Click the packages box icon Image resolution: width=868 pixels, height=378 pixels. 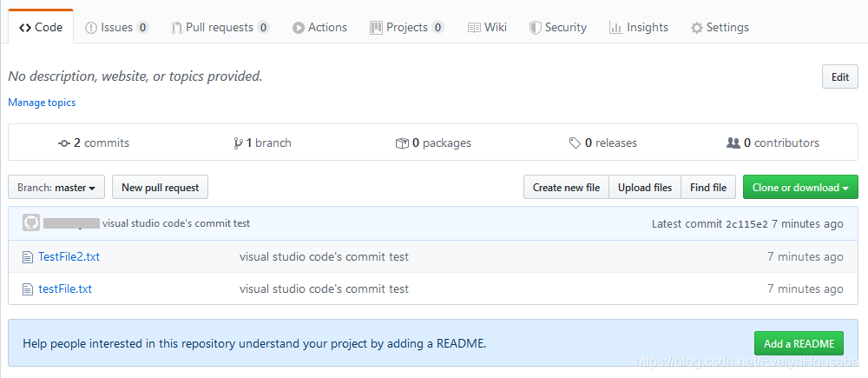click(x=402, y=143)
